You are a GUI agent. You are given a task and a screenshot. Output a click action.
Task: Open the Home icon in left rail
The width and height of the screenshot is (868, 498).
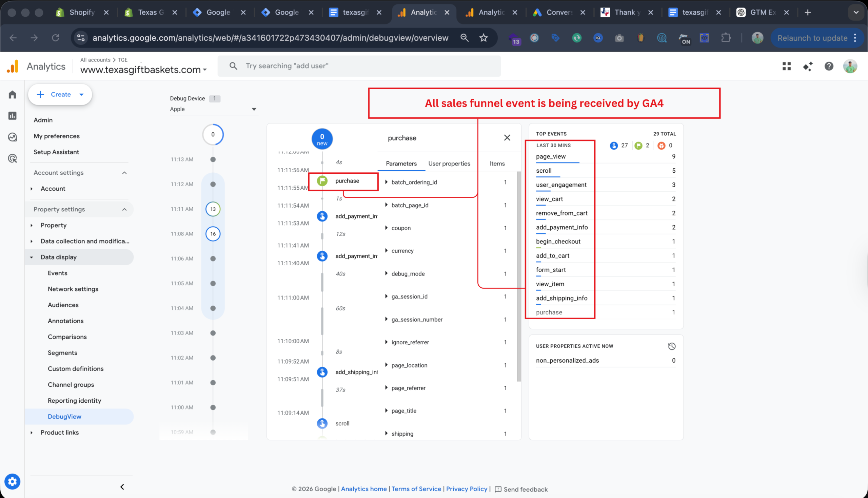click(x=13, y=94)
